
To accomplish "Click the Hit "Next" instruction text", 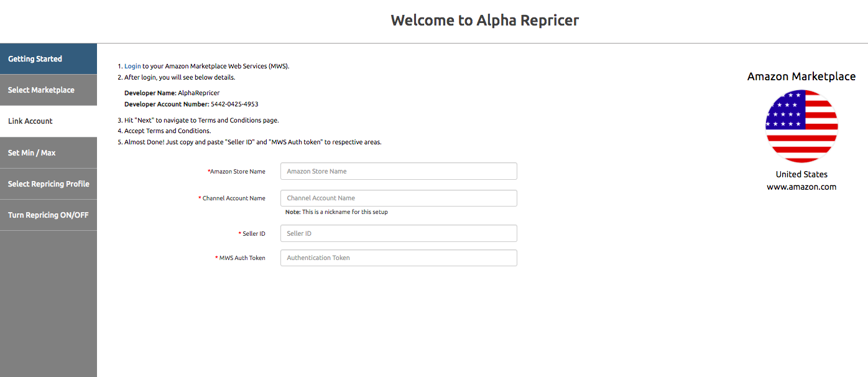I will [x=198, y=120].
